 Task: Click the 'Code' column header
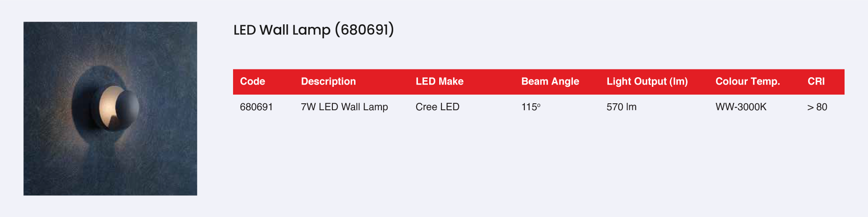pyautogui.click(x=253, y=82)
